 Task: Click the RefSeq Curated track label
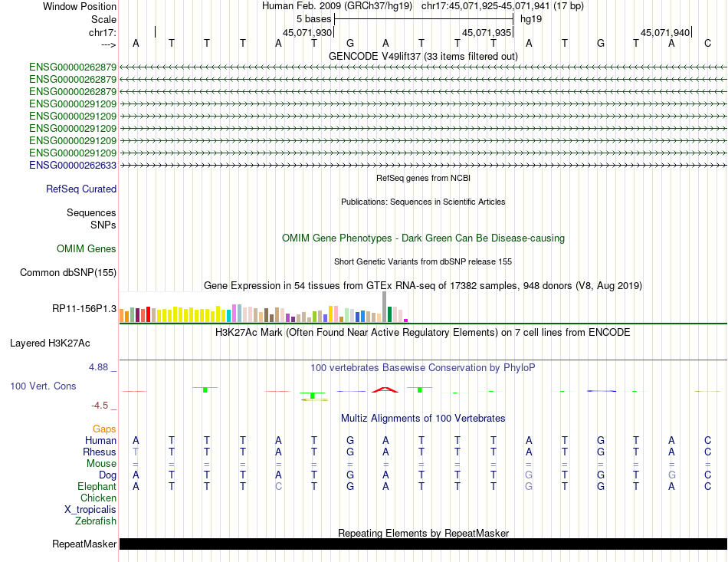81,189
